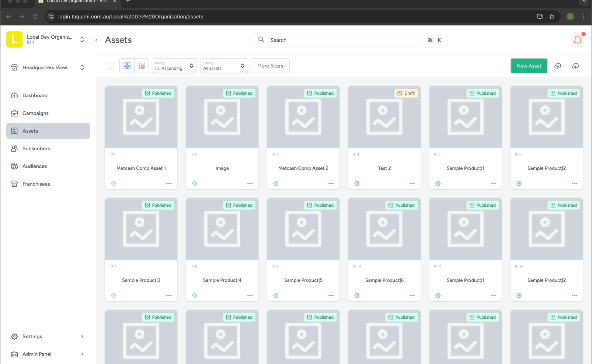Open the cloud upload icon
This screenshot has height=364, width=592.
(x=557, y=66)
